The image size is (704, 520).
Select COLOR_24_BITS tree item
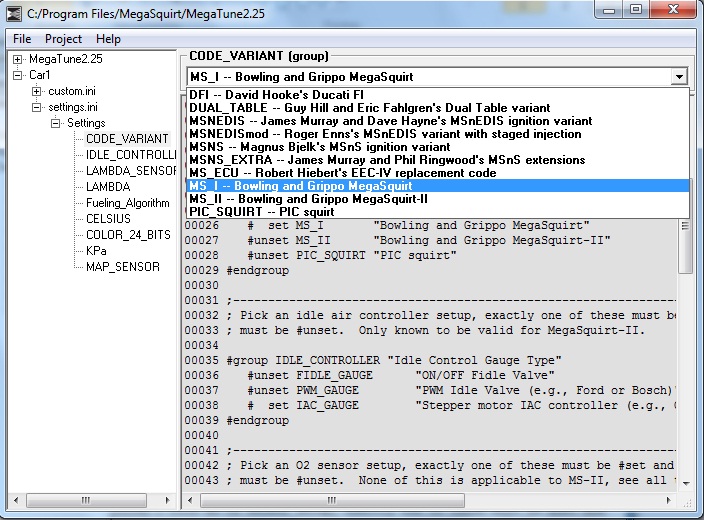click(126, 235)
